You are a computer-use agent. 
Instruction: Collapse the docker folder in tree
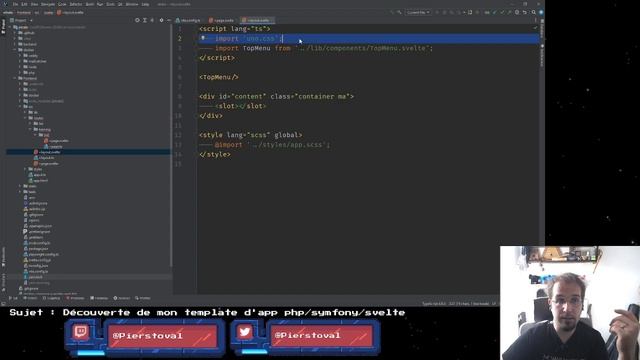point(15,50)
